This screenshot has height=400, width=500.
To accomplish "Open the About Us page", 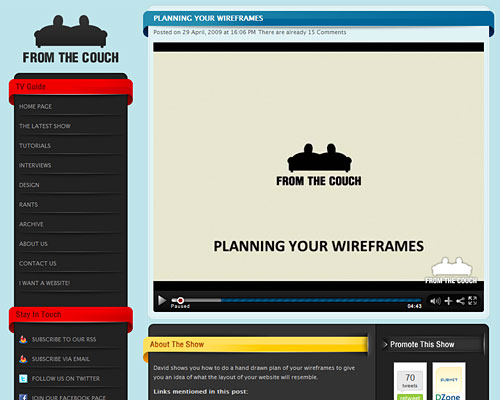I will point(33,244).
